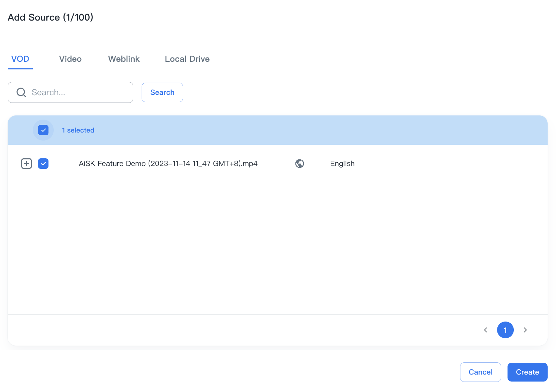The height and width of the screenshot is (392, 556).
Task: Open the Video tab
Action: (x=70, y=59)
